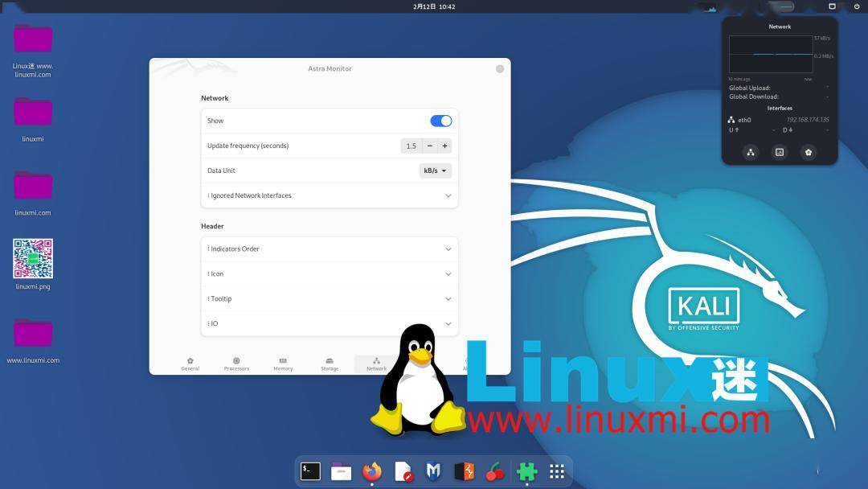Open the terminal from the dock
The width and height of the screenshot is (868, 489).
(x=310, y=471)
